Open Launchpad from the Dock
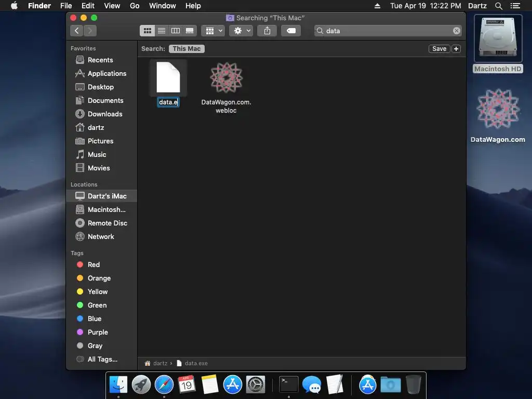532x399 pixels. (x=141, y=385)
